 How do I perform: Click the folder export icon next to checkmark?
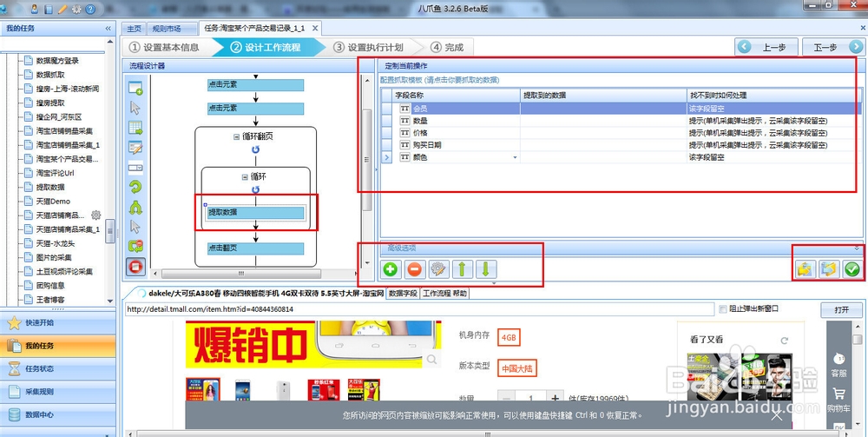coord(829,269)
